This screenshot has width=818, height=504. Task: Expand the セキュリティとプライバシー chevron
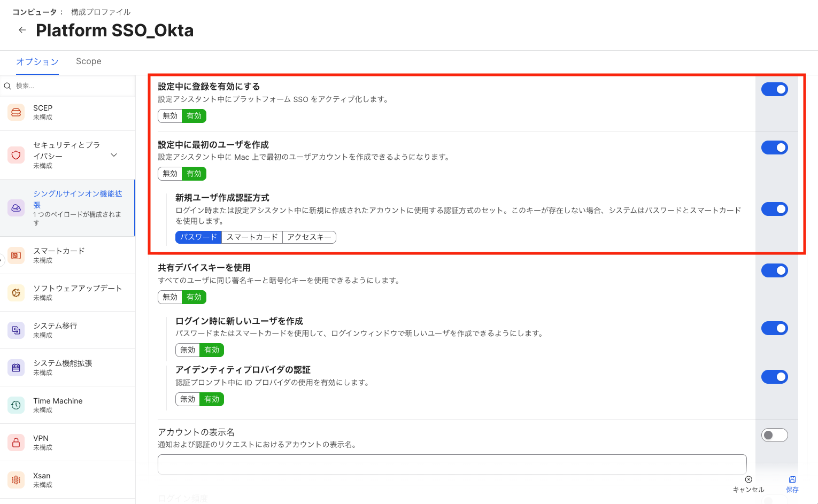pyautogui.click(x=114, y=155)
